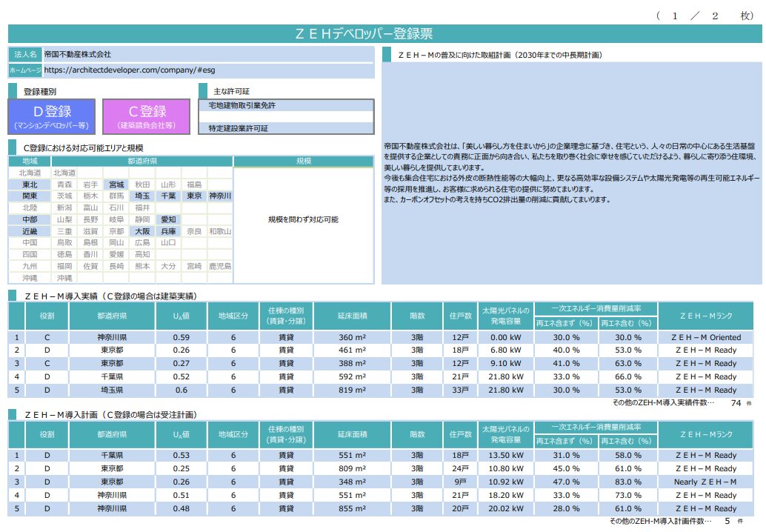This screenshot has width=766, height=532.
Task: Click the 28.0 % reduction rate cell
Action: pyautogui.click(x=566, y=508)
